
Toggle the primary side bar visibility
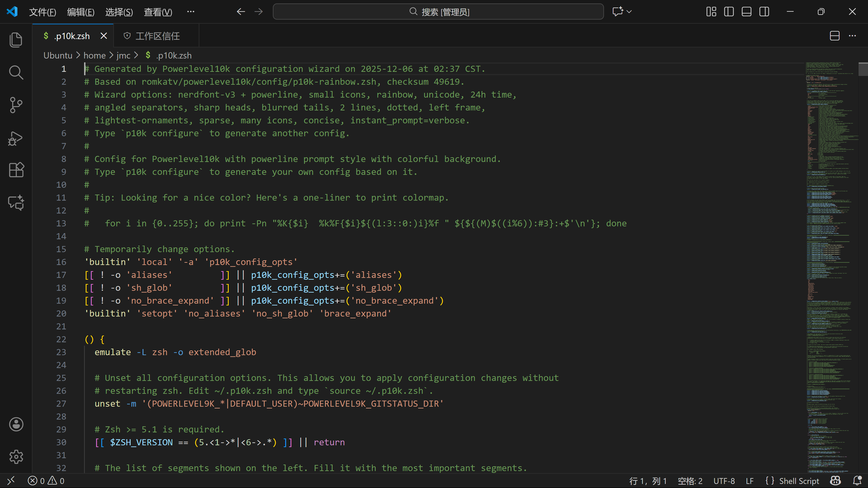(729, 12)
